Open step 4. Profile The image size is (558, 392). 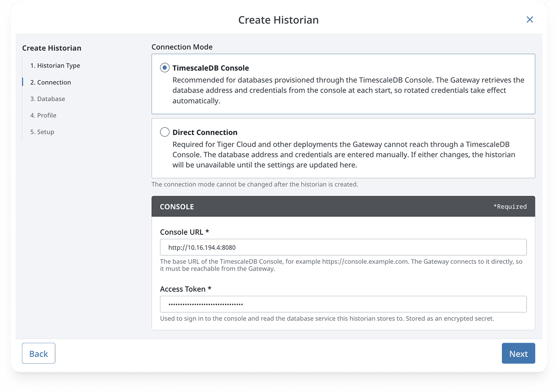tap(43, 115)
